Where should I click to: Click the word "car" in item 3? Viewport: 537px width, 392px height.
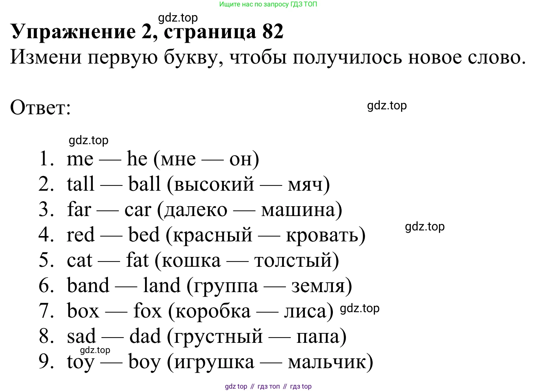tap(138, 210)
